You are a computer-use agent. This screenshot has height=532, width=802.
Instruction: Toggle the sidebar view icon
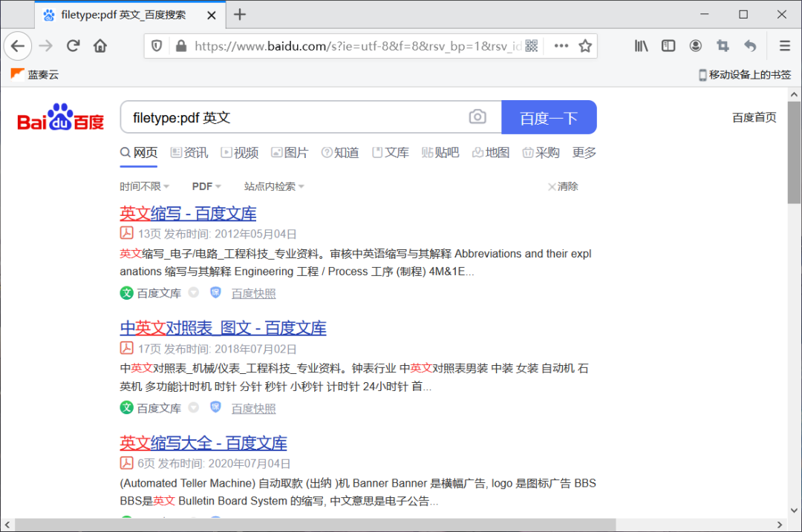(x=668, y=45)
